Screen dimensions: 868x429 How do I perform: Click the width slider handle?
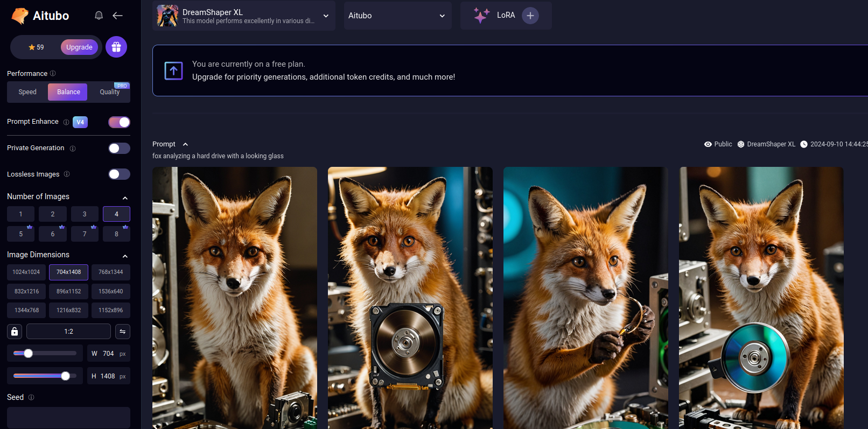(x=29, y=354)
